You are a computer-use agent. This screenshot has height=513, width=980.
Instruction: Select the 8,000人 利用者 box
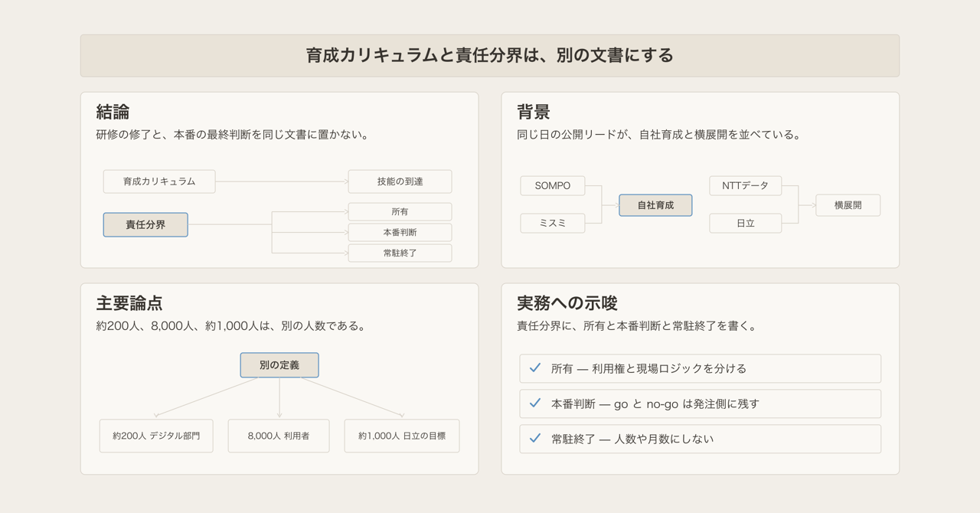[x=279, y=436]
